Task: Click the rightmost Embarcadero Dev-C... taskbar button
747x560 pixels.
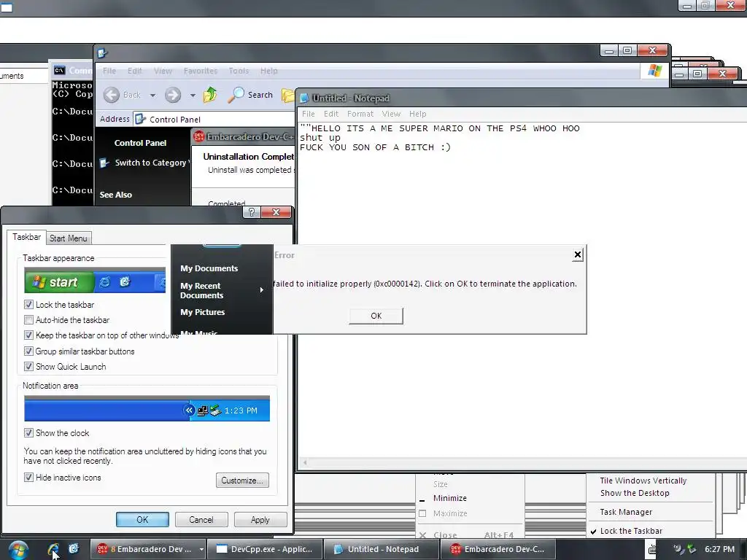Action: point(499,549)
